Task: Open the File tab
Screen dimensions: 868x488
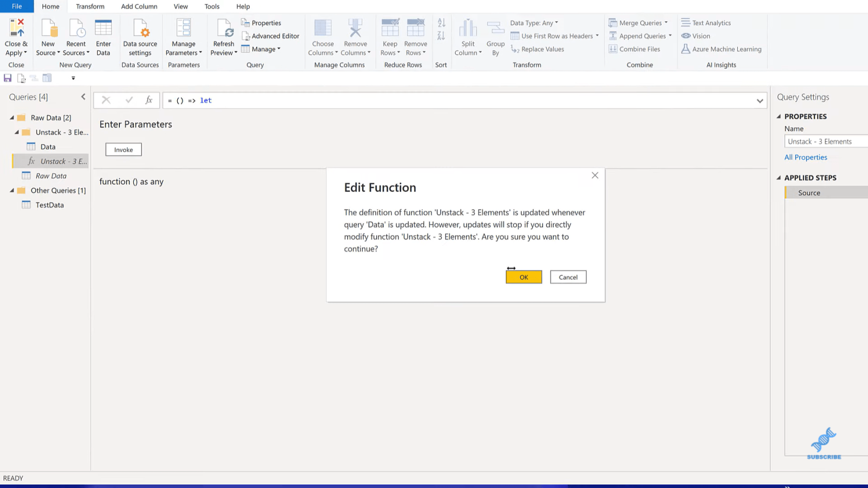Action: pos(17,6)
